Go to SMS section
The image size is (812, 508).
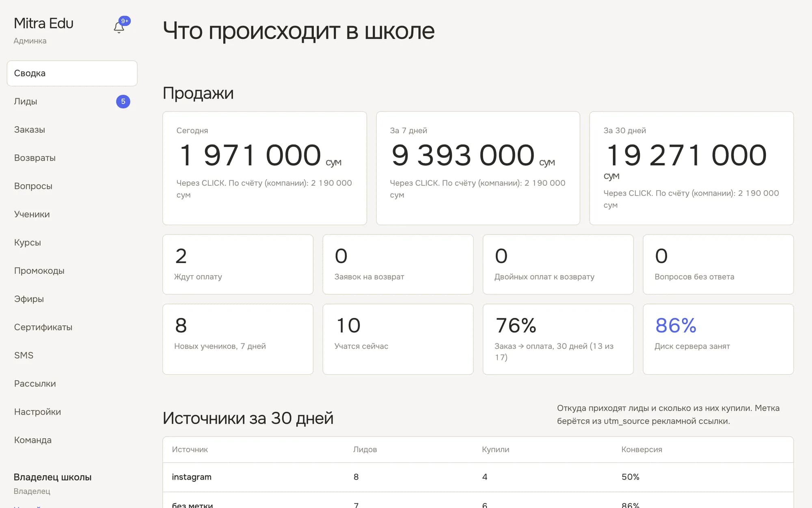[72, 356]
